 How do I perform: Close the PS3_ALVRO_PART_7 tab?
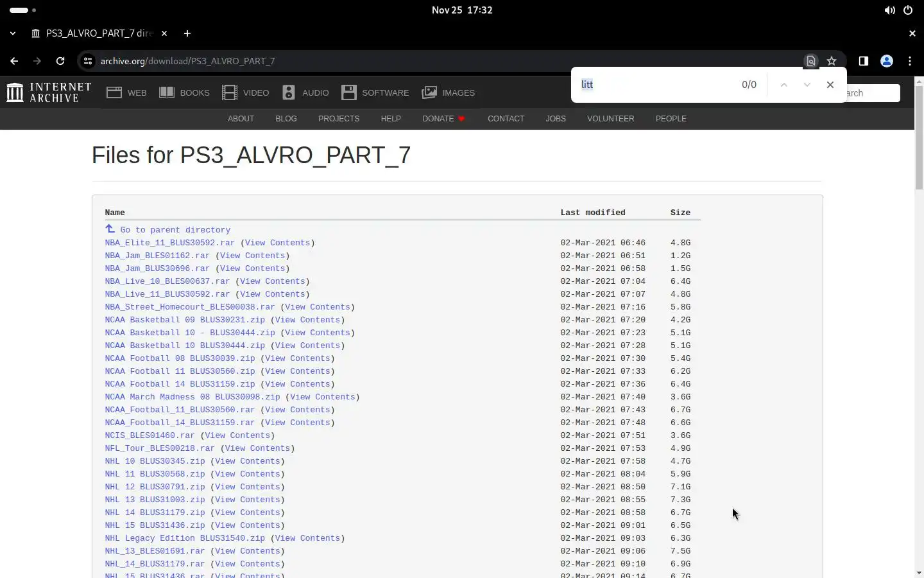pos(164,33)
